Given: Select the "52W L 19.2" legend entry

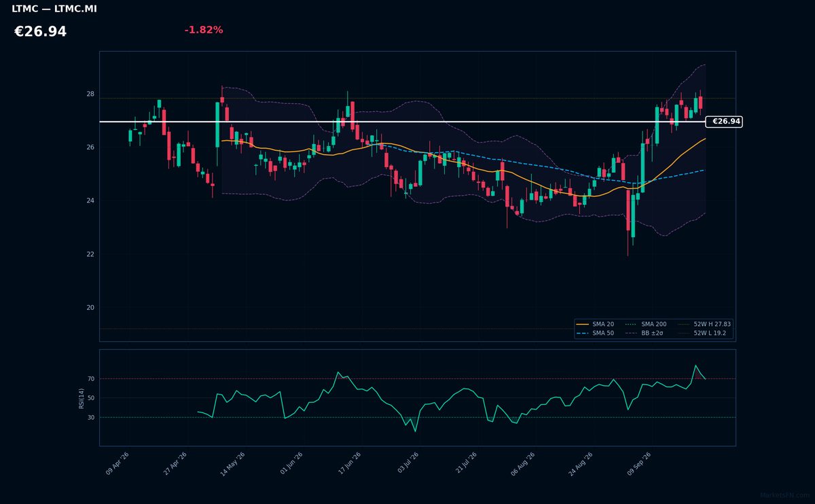Looking at the screenshot, I should click(x=702, y=334).
